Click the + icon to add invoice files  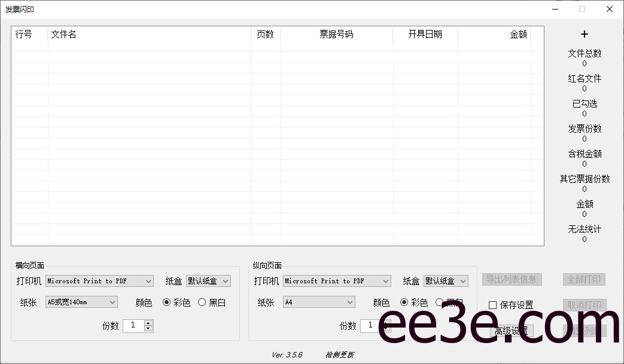(x=585, y=34)
